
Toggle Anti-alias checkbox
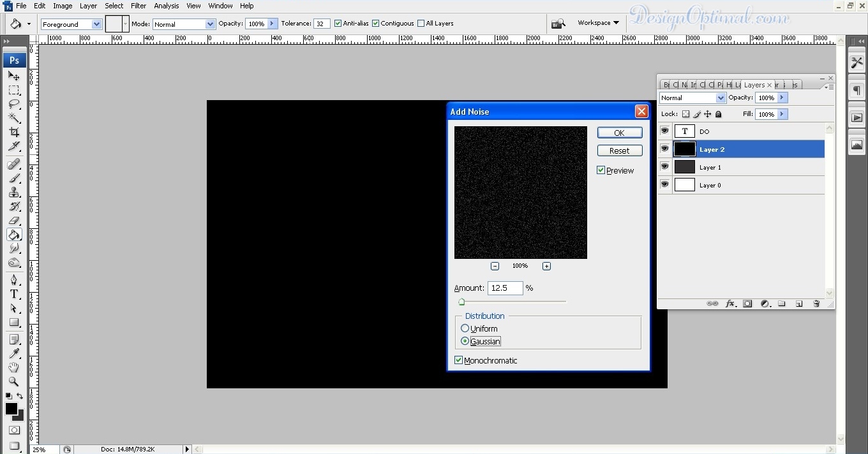click(x=338, y=24)
